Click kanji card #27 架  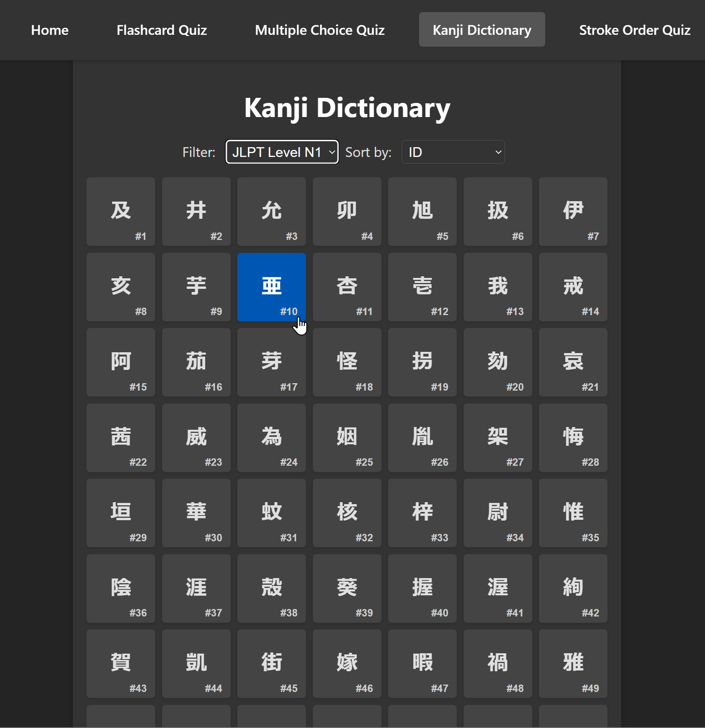(x=498, y=438)
